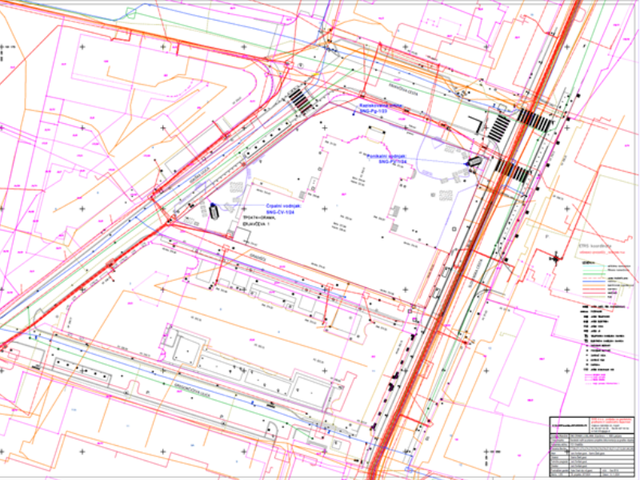The height and width of the screenshot is (480, 640).
Task: Click the scale marker at left edge
Action: 5,48
